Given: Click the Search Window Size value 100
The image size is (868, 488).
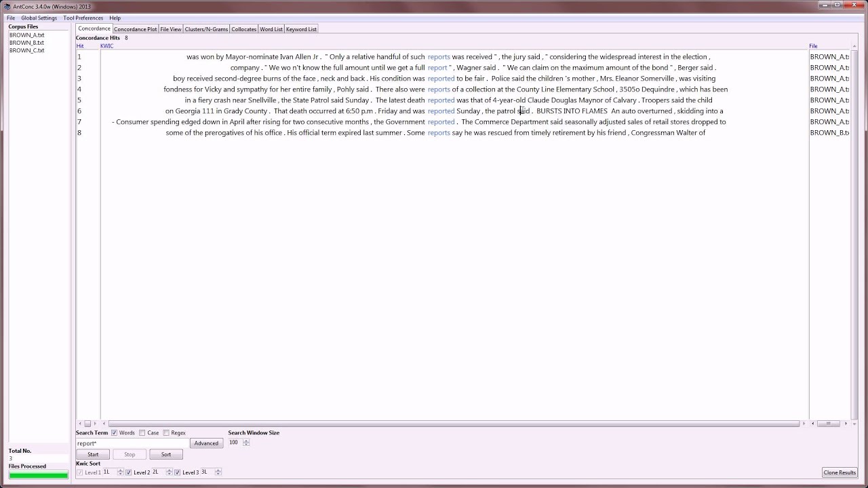Looking at the screenshot, I should [235, 443].
